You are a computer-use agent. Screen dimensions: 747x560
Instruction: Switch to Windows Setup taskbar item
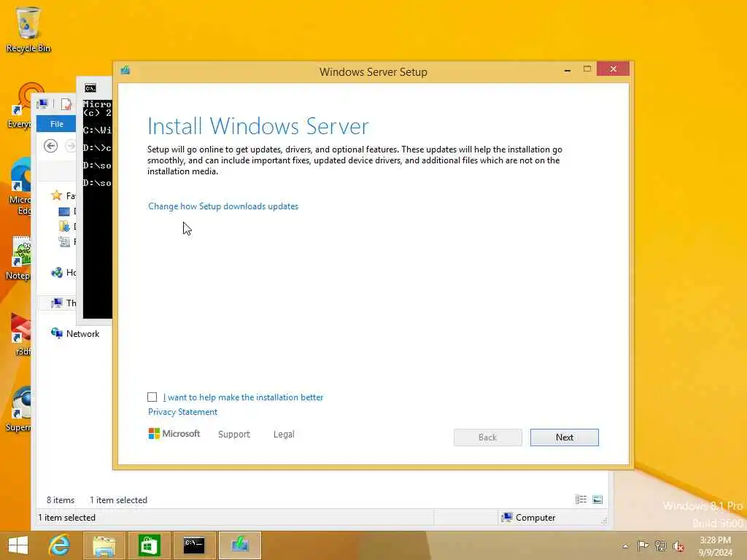(x=240, y=545)
